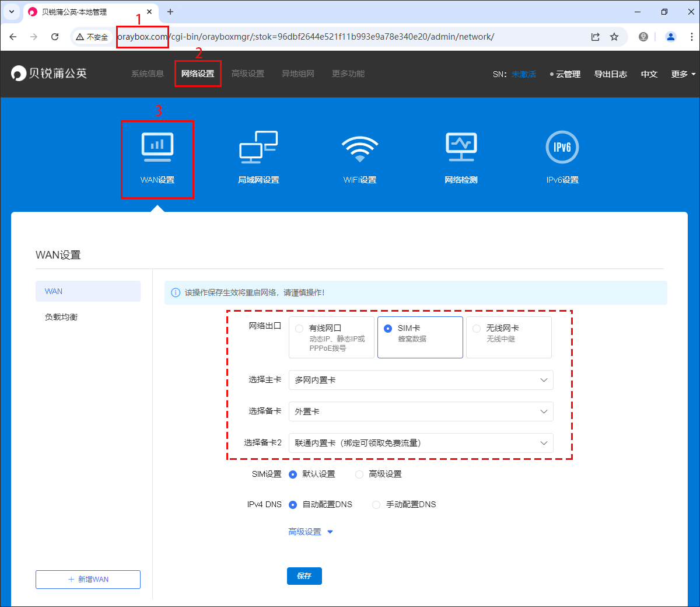Open the WiFi设置 signal icon
Viewport: 700px width, 607px height.
point(360,148)
